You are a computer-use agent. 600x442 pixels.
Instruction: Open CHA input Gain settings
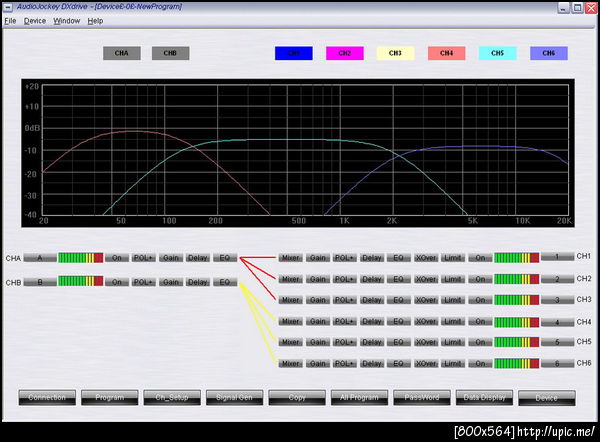point(171,258)
